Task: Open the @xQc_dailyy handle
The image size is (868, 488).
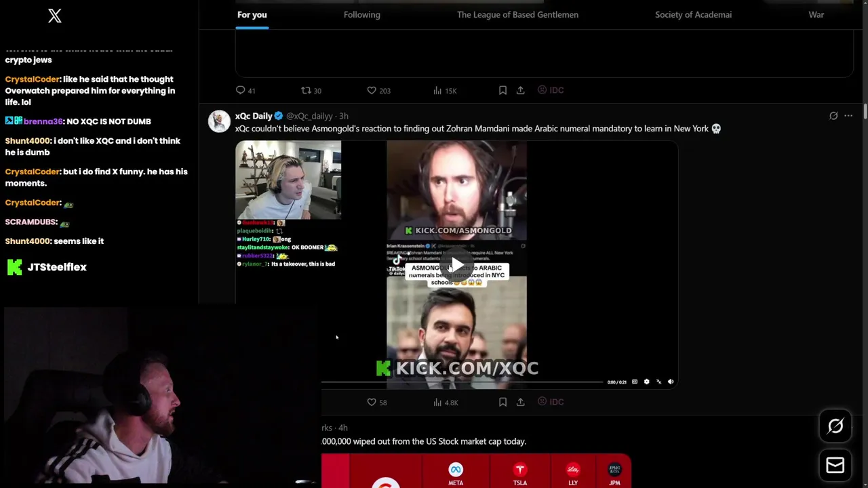Action: coord(309,116)
